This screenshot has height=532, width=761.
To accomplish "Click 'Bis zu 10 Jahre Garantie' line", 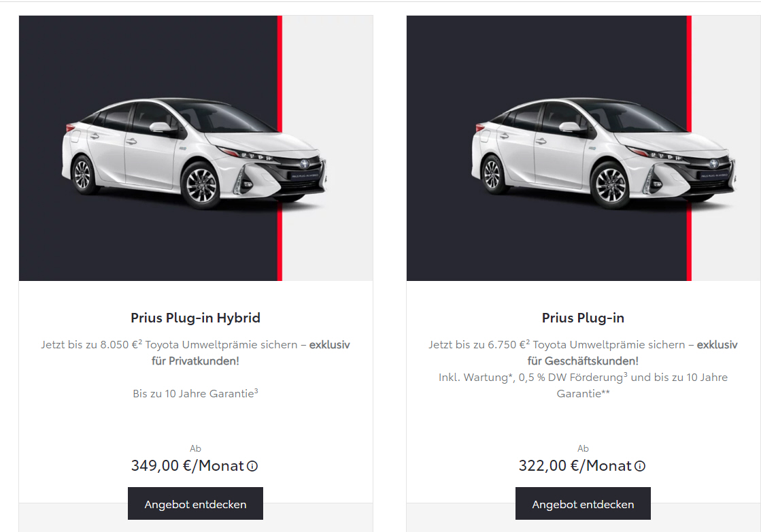I will [x=196, y=393].
